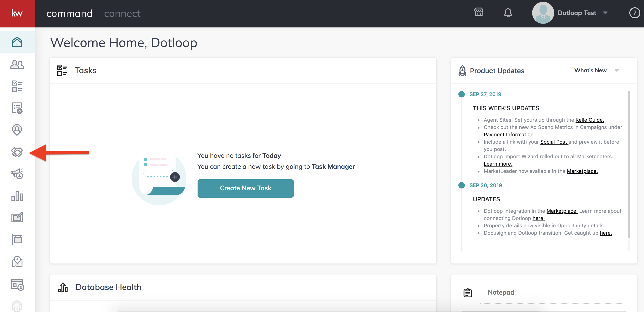
Task: Expand the What's New dropdown
Action: coord(597,70)
